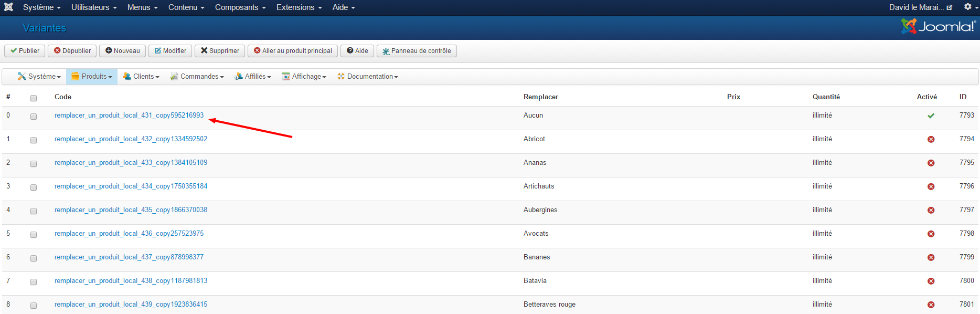Screen dimensions: 980x314
Task: Click the Aide help toolbar button
Action: [357, 51]
